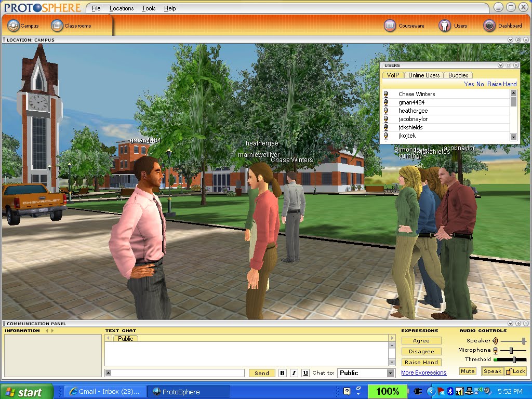
Task: Click the No link in Users panel
Action: tap(480, 84)
